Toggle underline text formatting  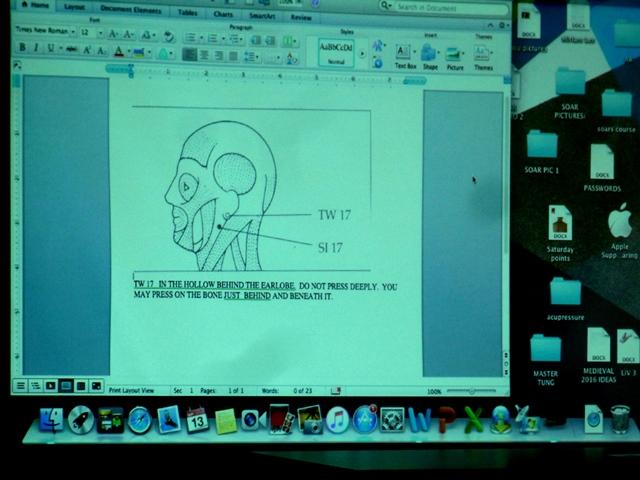(x=50, y=49)
